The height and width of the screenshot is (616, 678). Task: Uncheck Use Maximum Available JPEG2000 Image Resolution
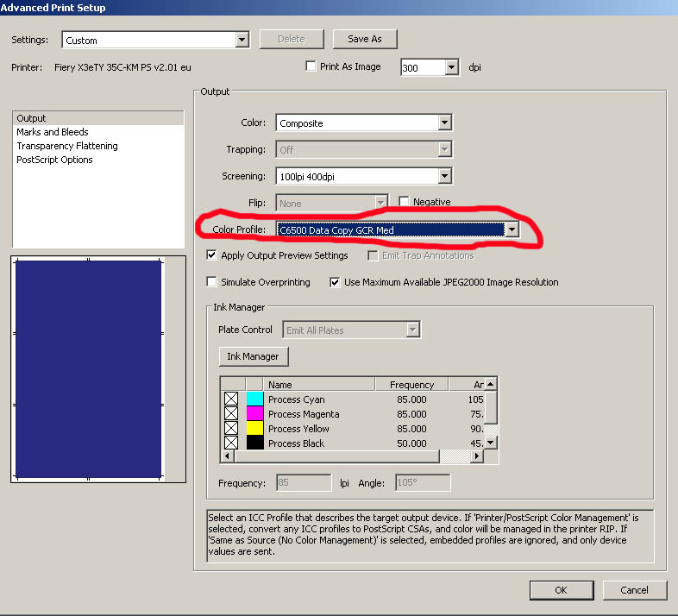(x=335, y=282)
